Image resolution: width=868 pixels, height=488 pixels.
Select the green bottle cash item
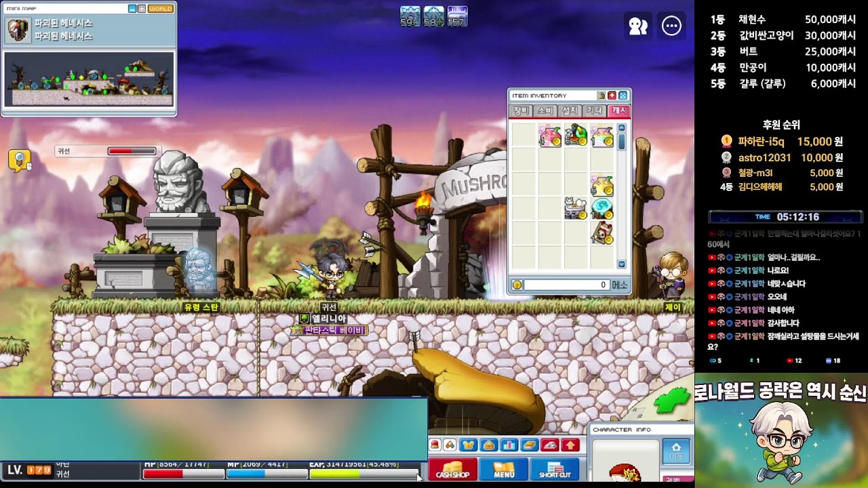tap(576, 136)
